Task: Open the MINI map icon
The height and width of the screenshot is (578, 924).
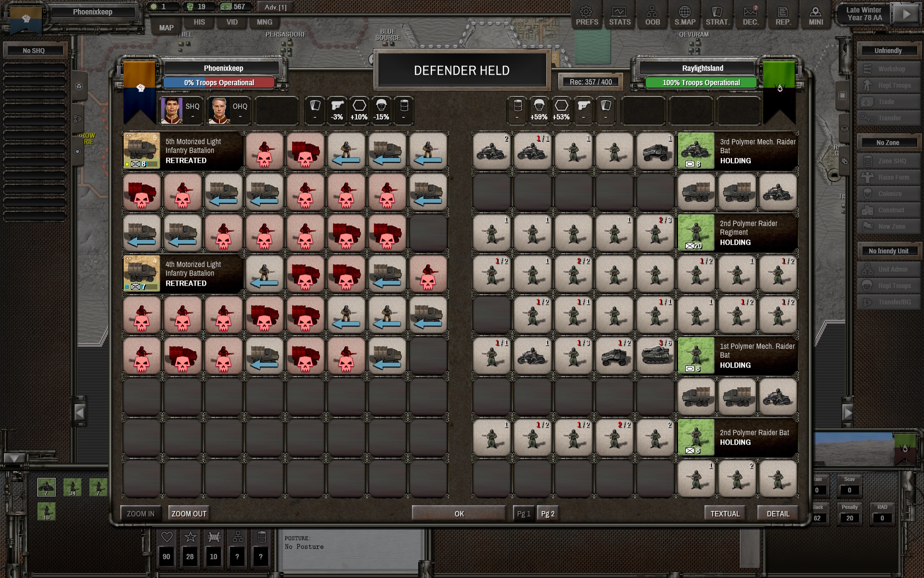Action: 816,16
